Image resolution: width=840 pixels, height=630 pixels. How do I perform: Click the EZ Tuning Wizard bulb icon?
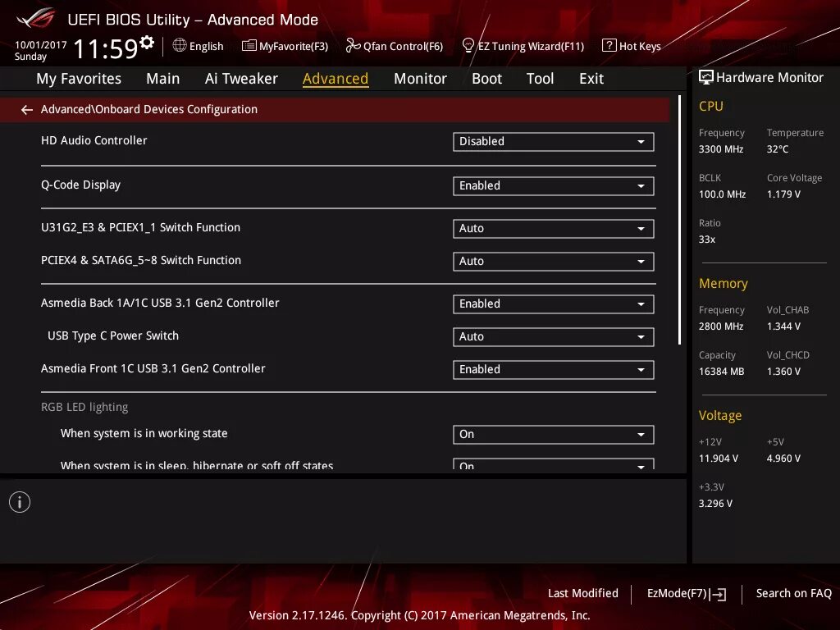coord(468,46)
